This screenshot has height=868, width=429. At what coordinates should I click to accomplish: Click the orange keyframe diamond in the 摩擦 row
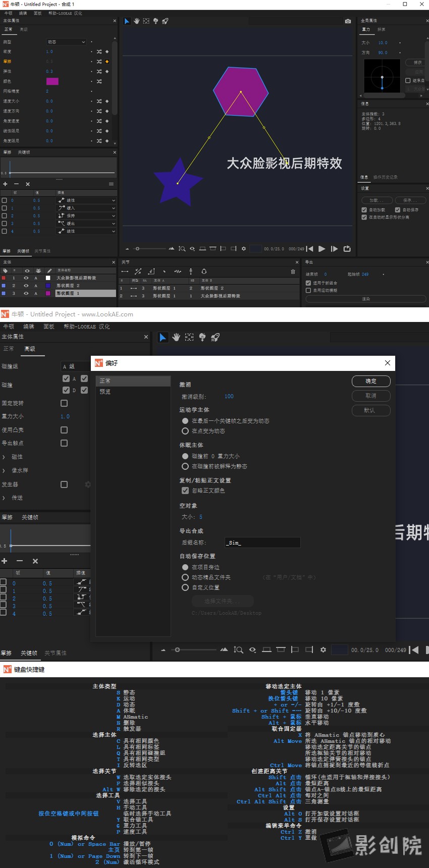tap(107, 62)
